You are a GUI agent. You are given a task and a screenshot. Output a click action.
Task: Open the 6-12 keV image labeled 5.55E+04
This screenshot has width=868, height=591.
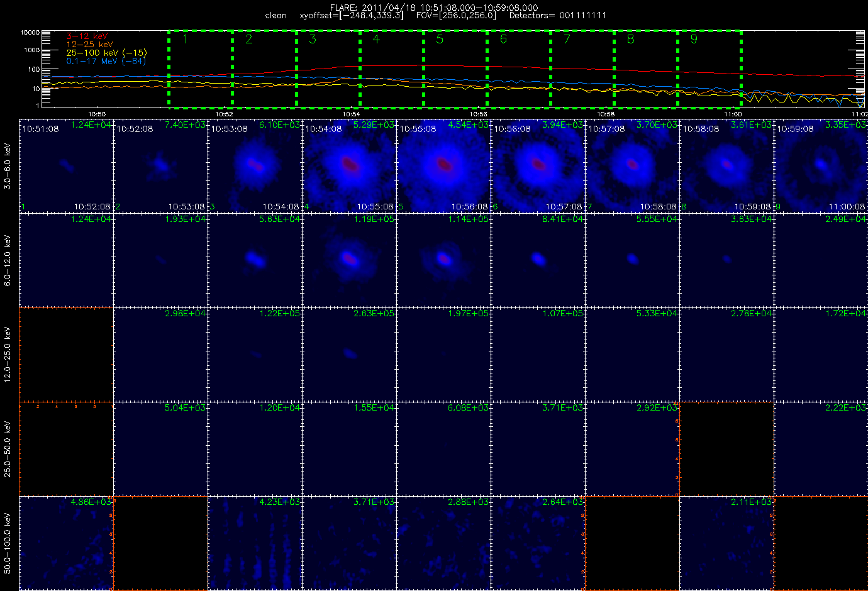coord(633,260)
